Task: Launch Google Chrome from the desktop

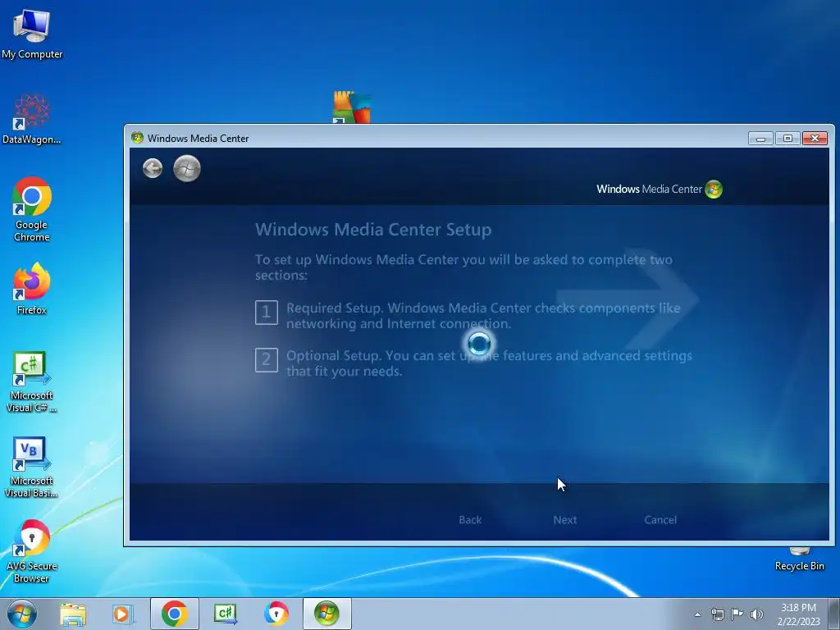Action: [x=32, y=209]
